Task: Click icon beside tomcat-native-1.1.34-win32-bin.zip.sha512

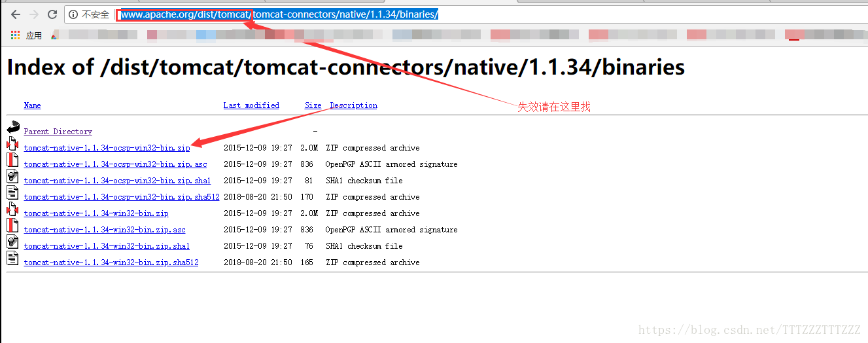Action: tap(12, 259)
